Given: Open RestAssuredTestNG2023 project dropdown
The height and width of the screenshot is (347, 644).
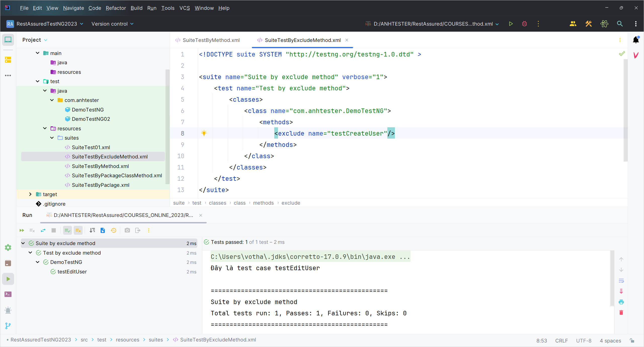Looking at the screenshot, I should 45,24.
